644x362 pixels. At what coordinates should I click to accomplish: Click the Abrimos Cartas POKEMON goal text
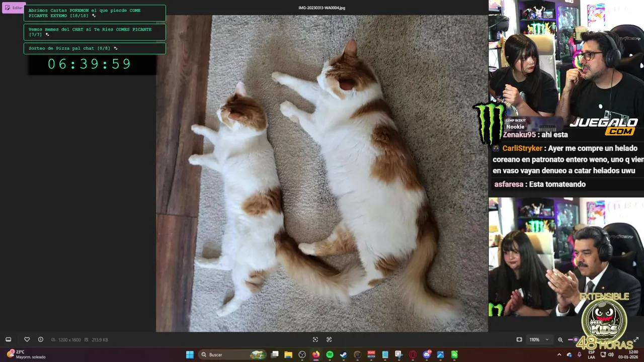(x=84, y=13)
